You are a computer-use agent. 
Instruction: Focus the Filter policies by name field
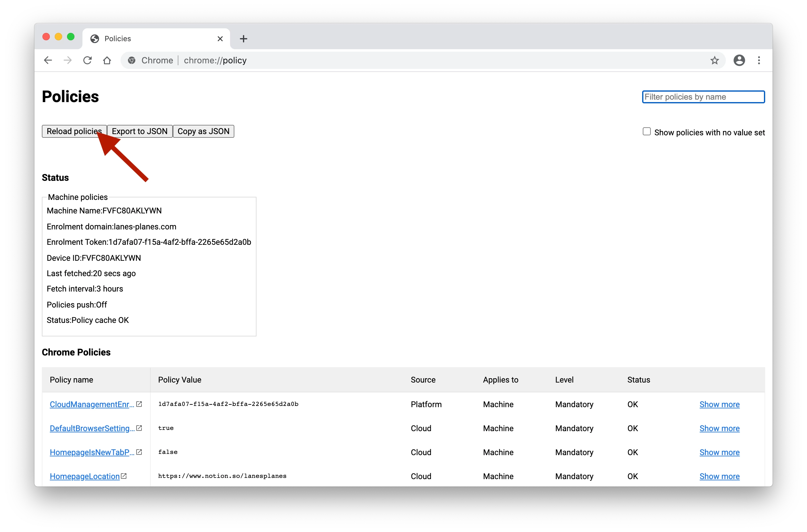click(703, 97)
